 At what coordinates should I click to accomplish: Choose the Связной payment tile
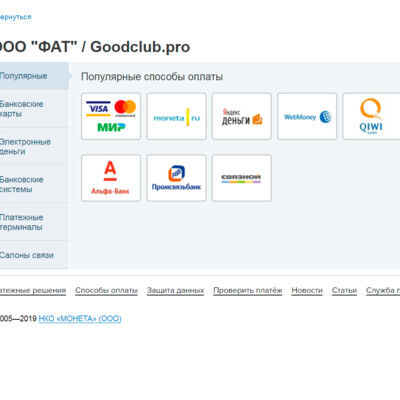tap(242, 178)
